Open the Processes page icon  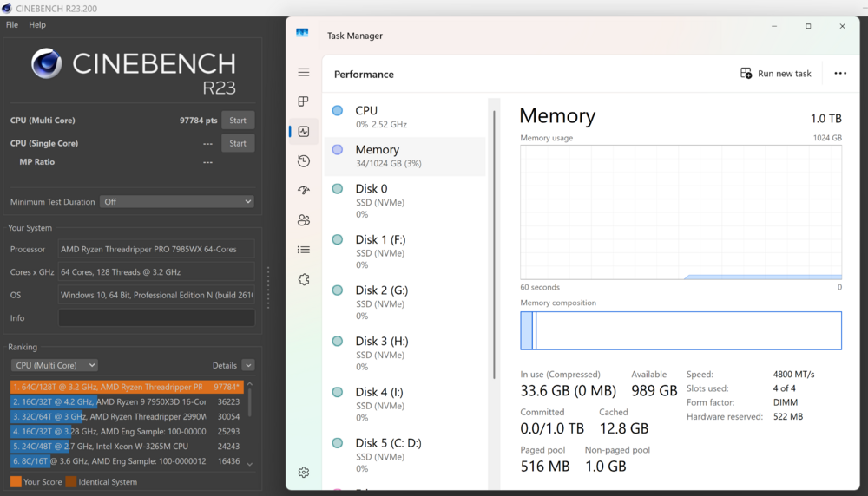[x=303, y=101]
